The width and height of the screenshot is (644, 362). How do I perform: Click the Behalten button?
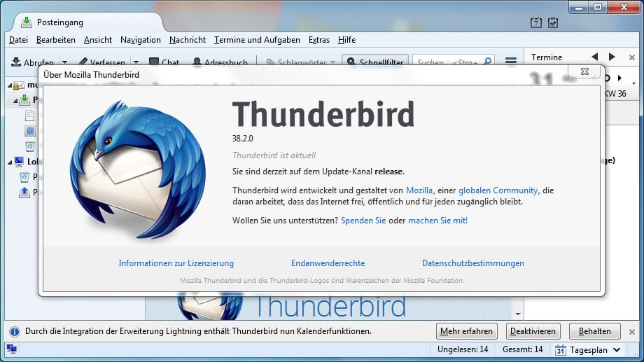[x=595, y=331]
